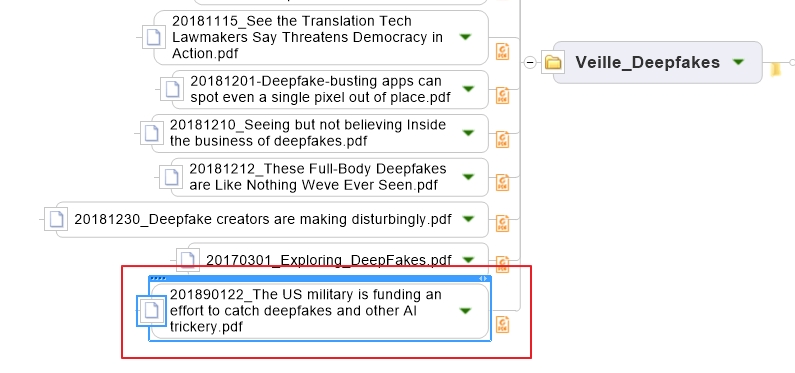Screen dimensions: 795x373
Task: Select the document icon of the 20170301 Exploring_DeepFakes node
Action: pyautogui.click(x=188, y=259)
